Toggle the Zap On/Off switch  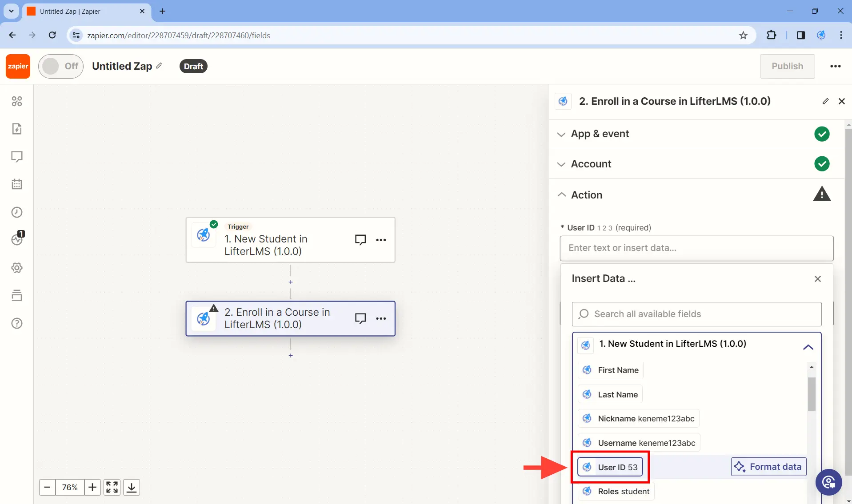tap(61, 66)
